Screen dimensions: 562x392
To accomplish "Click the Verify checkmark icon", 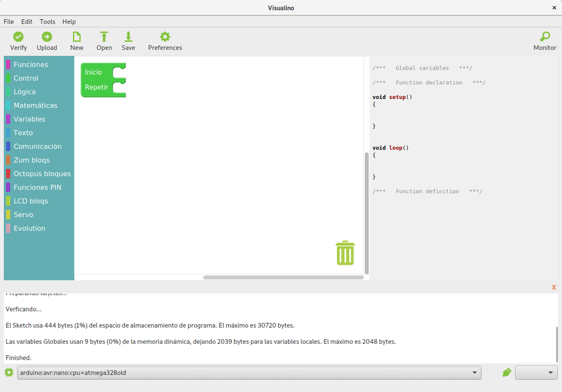I will click(18, 37).
